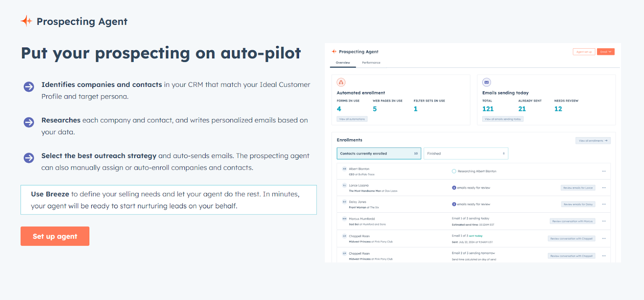
Task: Click the orange sparkle icon beside the page title
Action: coord(26,21)
